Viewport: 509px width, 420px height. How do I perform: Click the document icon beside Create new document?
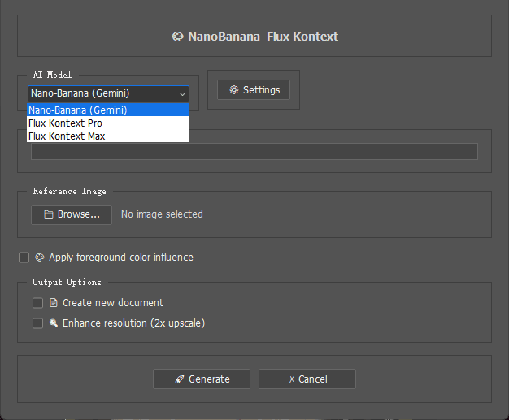[x=54, y=303]
